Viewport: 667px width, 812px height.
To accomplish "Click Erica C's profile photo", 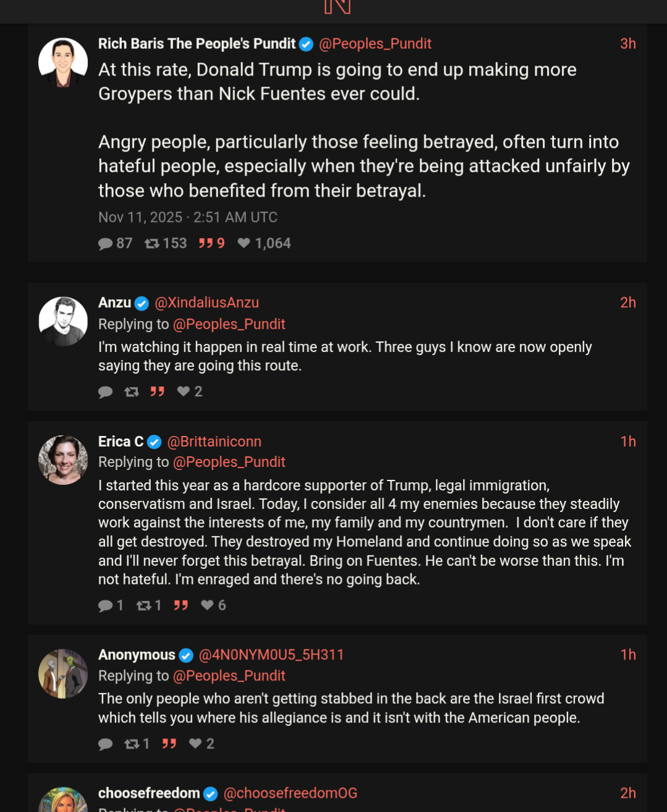I will [63, 460].
